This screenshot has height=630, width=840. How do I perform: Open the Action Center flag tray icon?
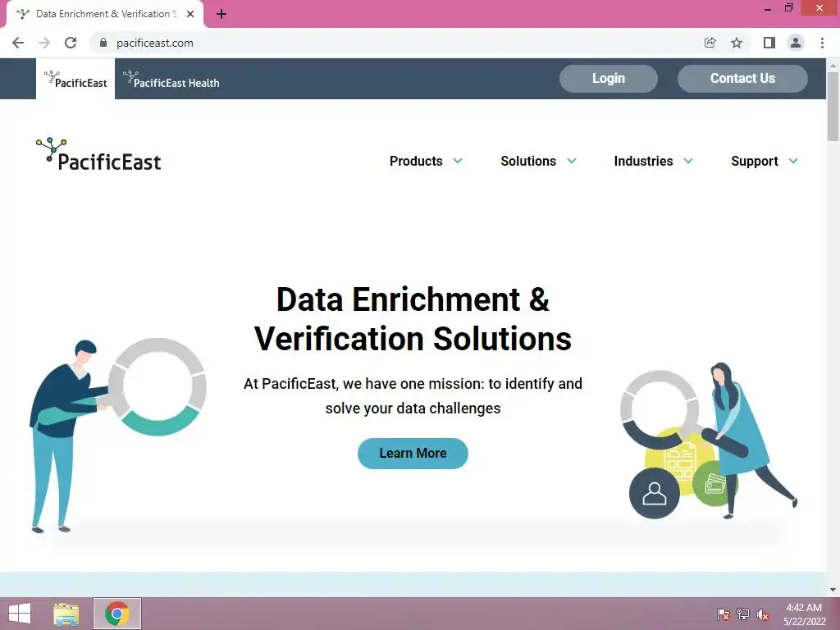pos(723,614)
